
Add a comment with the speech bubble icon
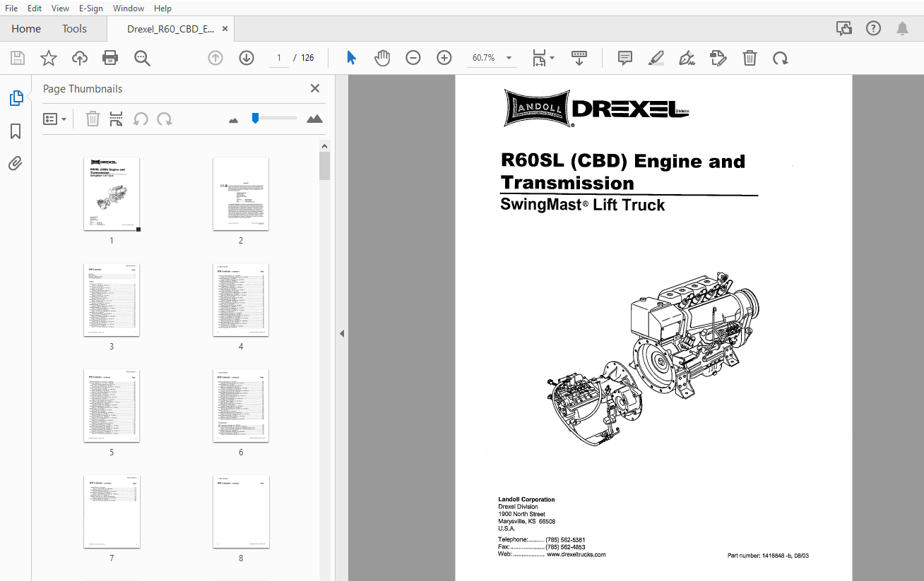point(625,58)
